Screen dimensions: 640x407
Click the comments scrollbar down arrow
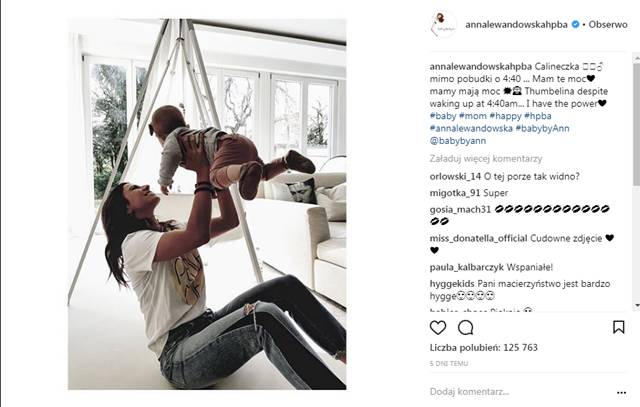point(637,305)
